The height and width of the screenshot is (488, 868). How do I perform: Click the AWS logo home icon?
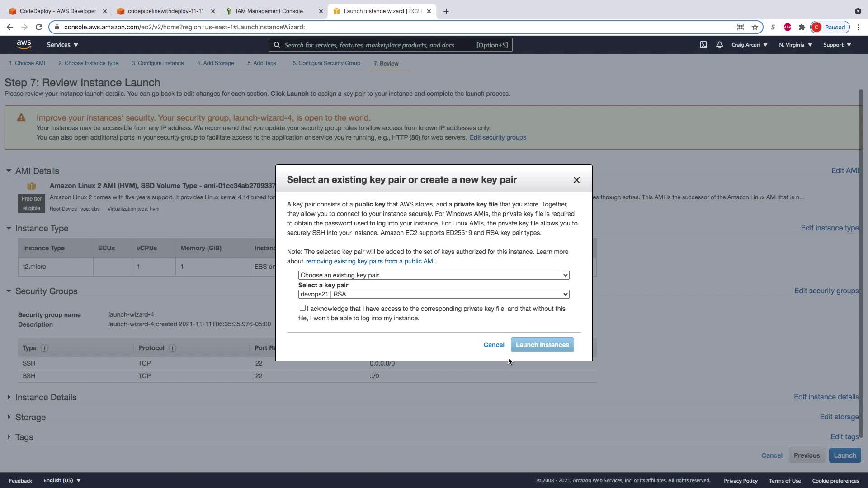(x=24, y=44)
